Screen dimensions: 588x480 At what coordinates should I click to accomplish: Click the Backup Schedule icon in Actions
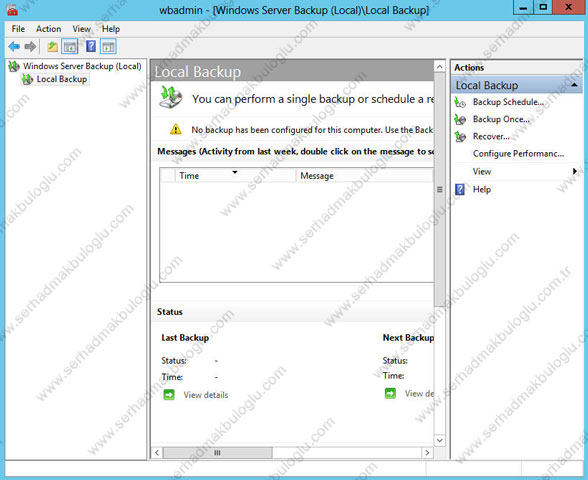[x=460, y=102]
